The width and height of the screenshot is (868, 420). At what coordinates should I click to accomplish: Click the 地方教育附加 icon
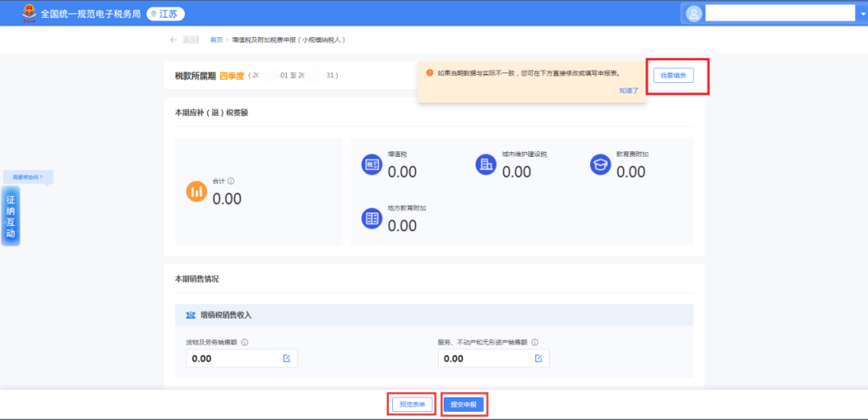point(371,218)
